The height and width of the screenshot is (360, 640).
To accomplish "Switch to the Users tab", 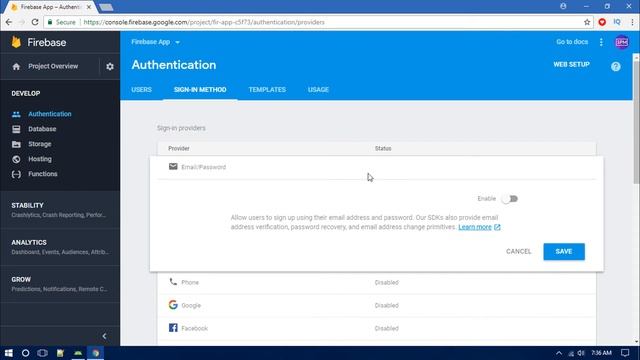I will click(142, 89).
